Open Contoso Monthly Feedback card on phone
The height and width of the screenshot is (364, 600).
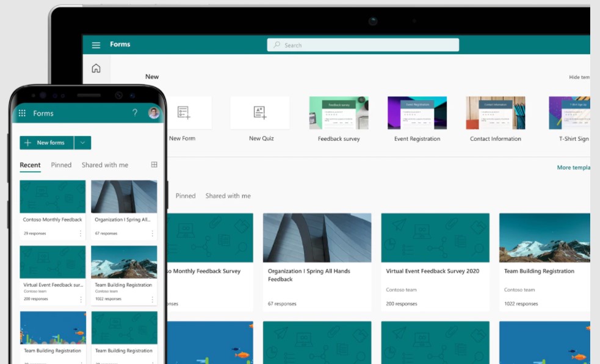52,210
